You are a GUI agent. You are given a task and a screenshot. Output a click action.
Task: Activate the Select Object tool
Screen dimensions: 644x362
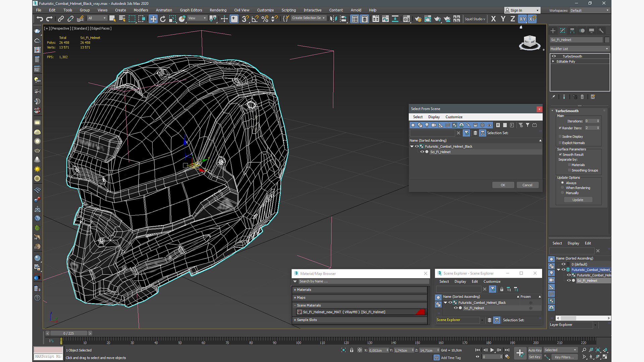pyautogui.click(x=112, y=19)
